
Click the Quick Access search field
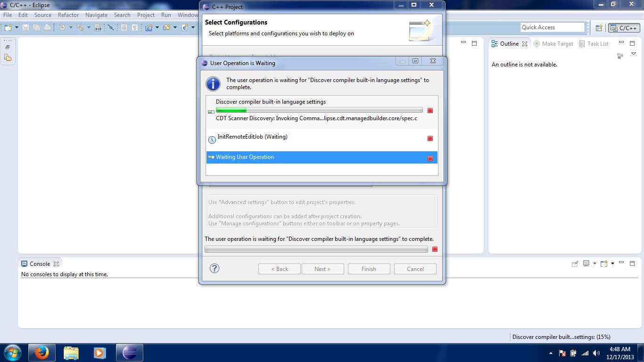tap(553, 27)
